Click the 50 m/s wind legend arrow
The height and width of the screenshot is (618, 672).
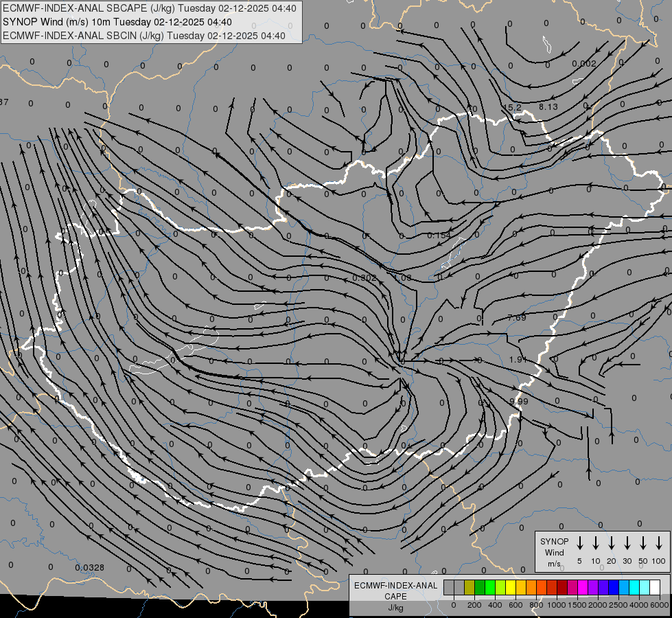(x=643, y=543)
